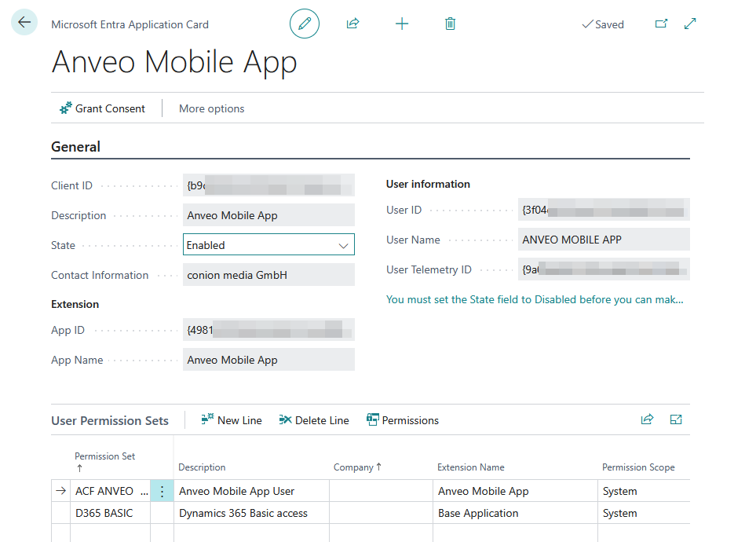
Task: Click the Contact Information field
Action: 268,275
